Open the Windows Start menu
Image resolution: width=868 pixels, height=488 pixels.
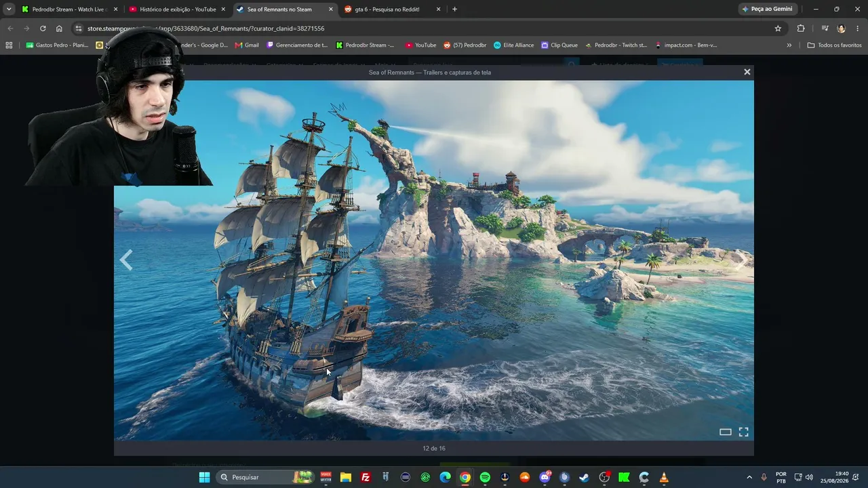(204, 477)
